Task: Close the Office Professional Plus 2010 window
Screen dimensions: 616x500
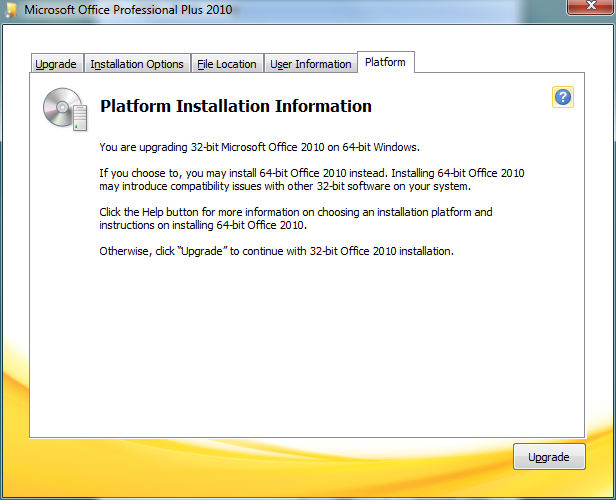Action: (591, 6)
